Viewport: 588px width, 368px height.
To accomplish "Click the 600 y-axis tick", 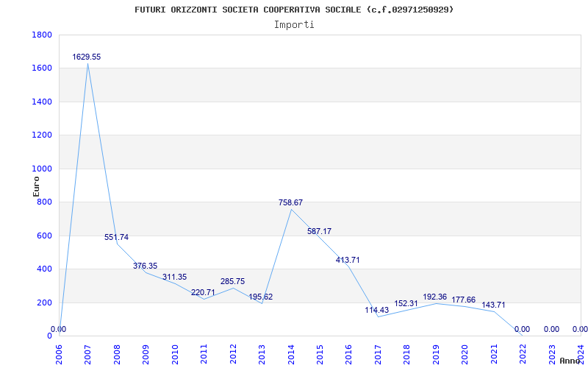I will (x=45, y=236).
